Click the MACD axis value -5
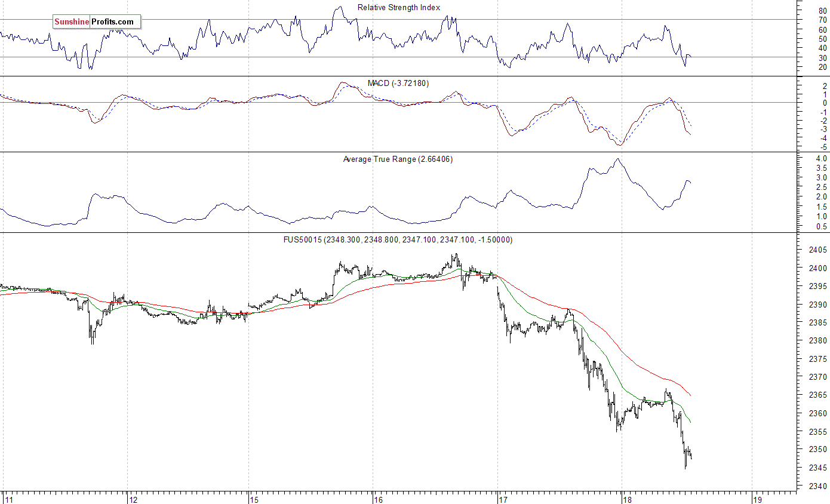 (823, 147)
